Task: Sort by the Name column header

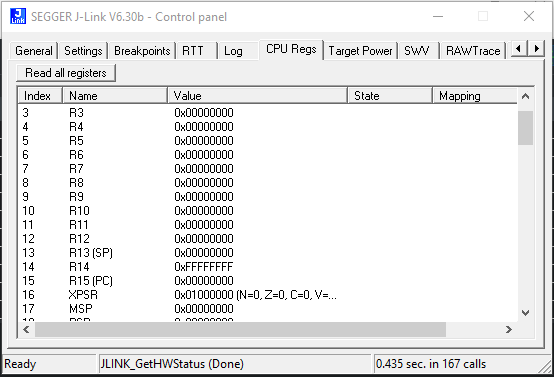Action: click(115, 96)
